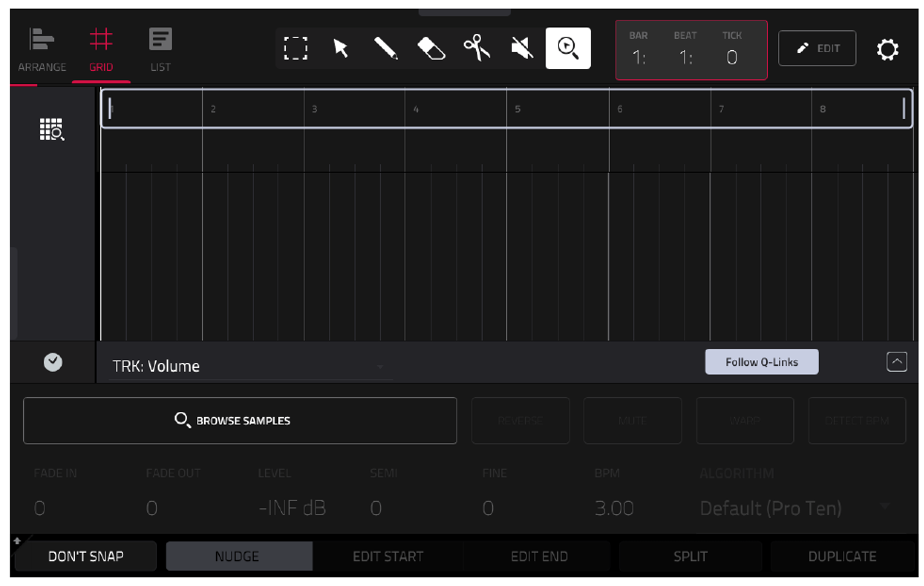This screenshot has height=586, width=924.
Task: Switch to the Grid view tab
Action: [x=101, y=50]
